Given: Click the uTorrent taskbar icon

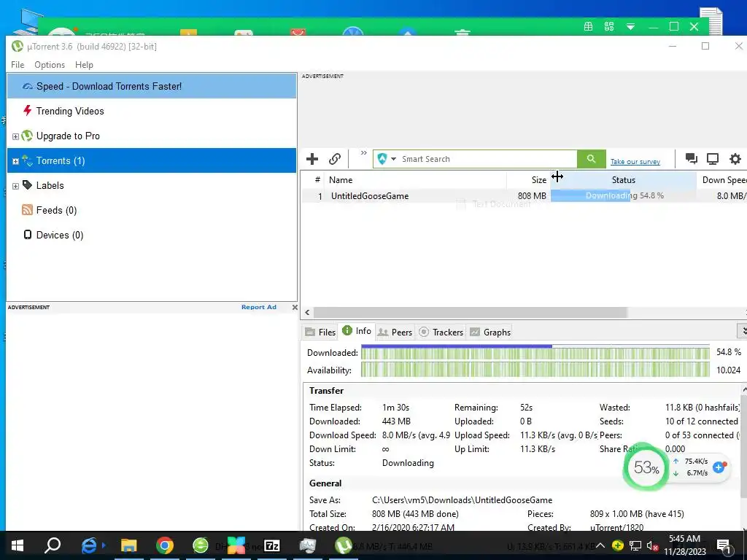Looking at the screenshot, I should tap(343, 545).
